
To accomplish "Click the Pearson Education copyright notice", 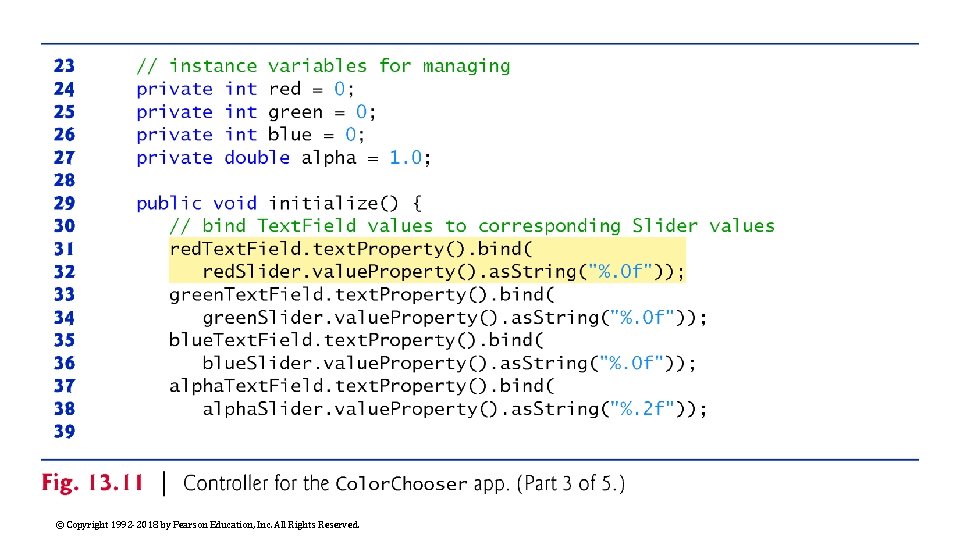I will 208,525.
